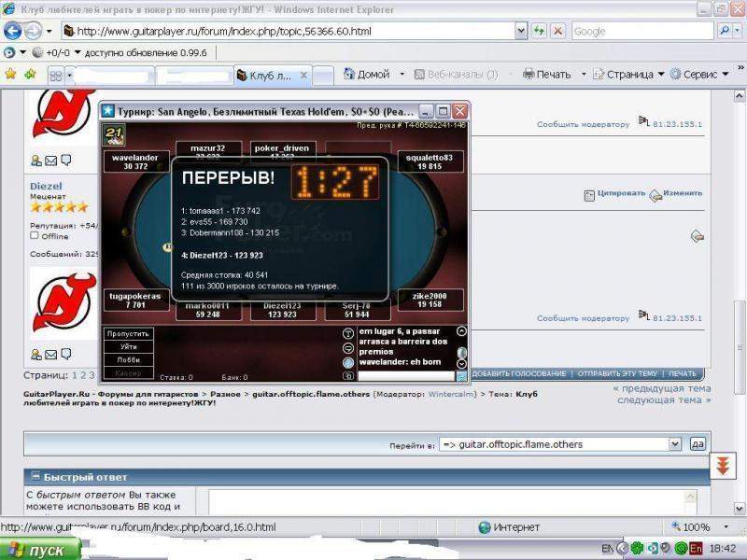Expand the Печать dropdown arrow
Screen dimensions: 747x560
[x=583, y=75]
